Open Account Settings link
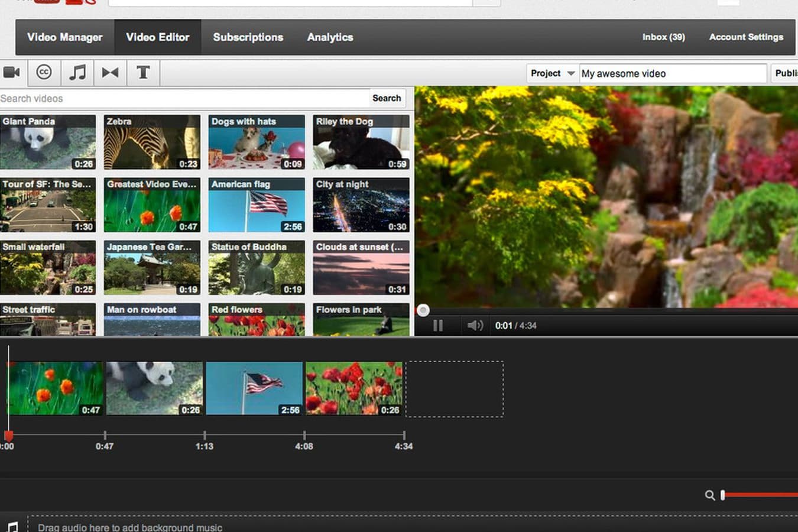The image size is (798, 532). point(746,37)
